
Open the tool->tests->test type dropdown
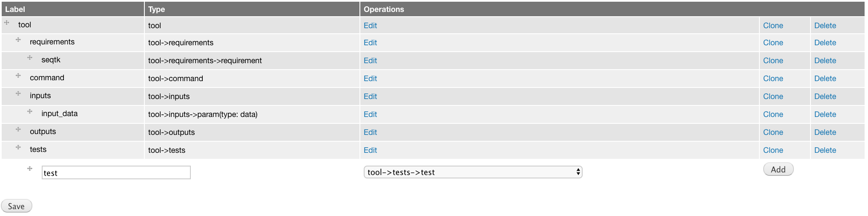(473, 172)
